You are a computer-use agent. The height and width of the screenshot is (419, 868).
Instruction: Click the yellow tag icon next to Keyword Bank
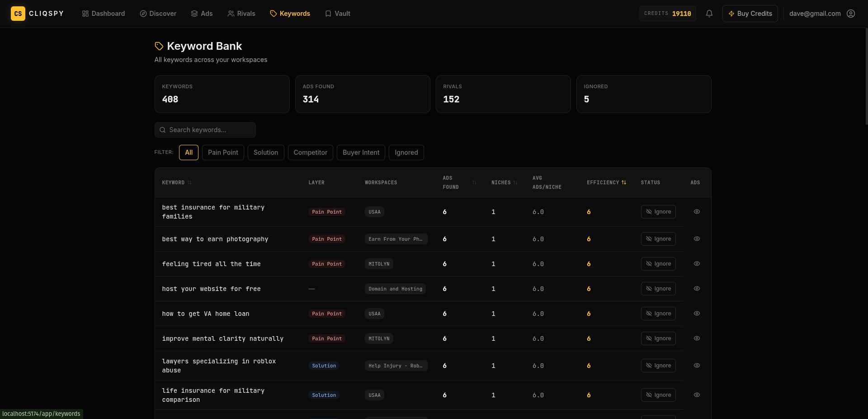coord(159,46)
